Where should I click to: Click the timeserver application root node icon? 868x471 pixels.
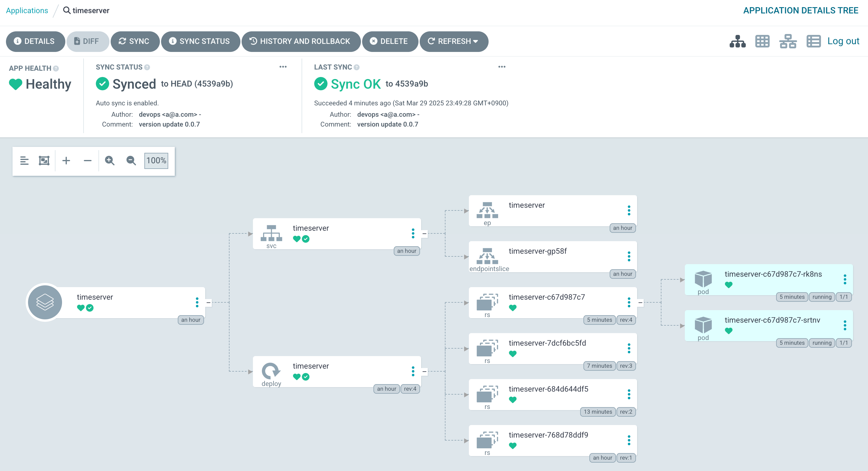coord(45,302)
